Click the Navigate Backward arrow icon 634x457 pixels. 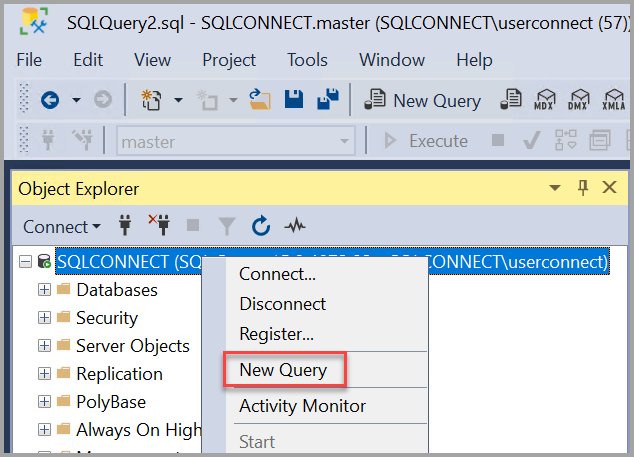[50, 99]
